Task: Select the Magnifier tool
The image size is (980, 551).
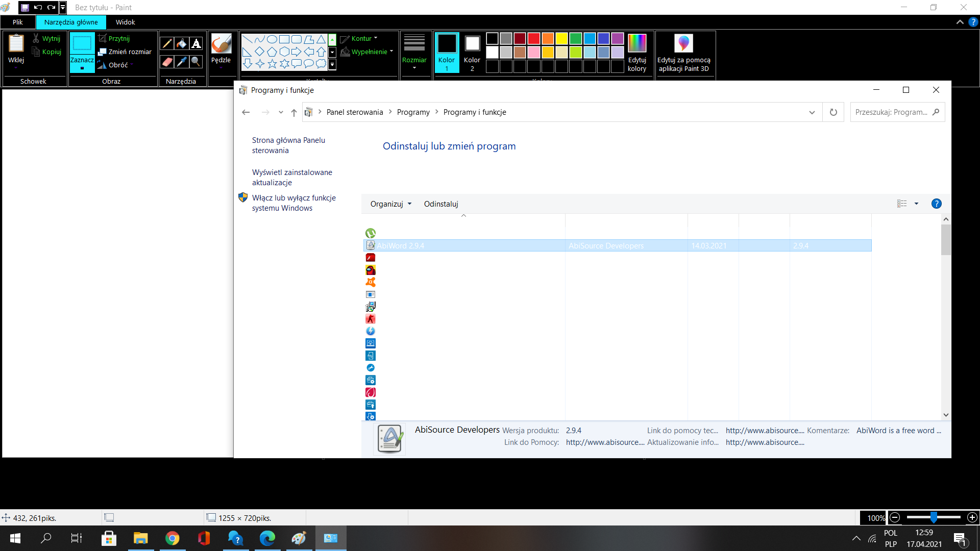Action: tap(196, 62)
